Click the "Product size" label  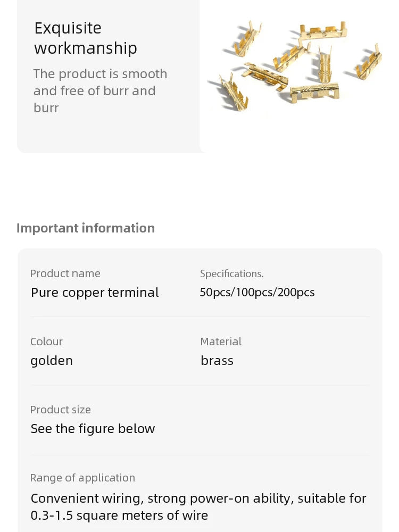click(x=60, y=410)
